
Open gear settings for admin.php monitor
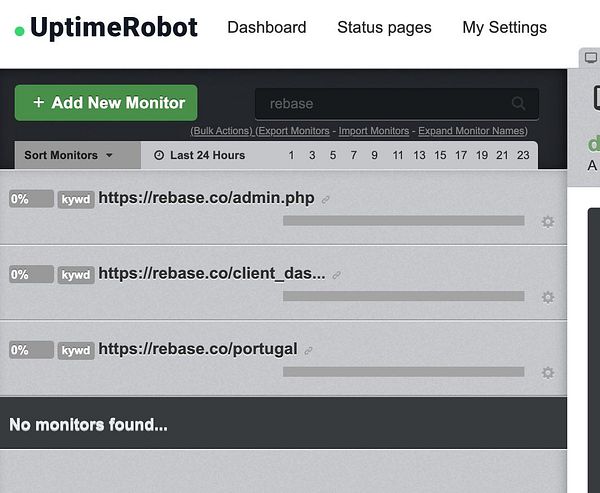pyautogui.click(x=548, y=222)
